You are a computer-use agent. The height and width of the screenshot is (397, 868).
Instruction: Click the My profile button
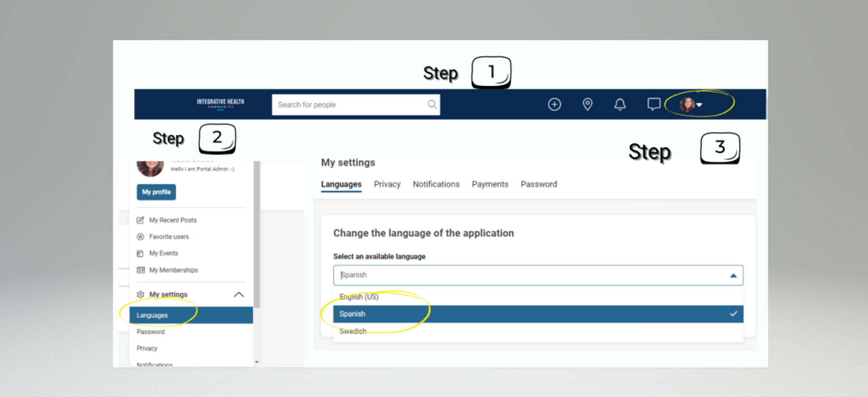click(156, 192)
